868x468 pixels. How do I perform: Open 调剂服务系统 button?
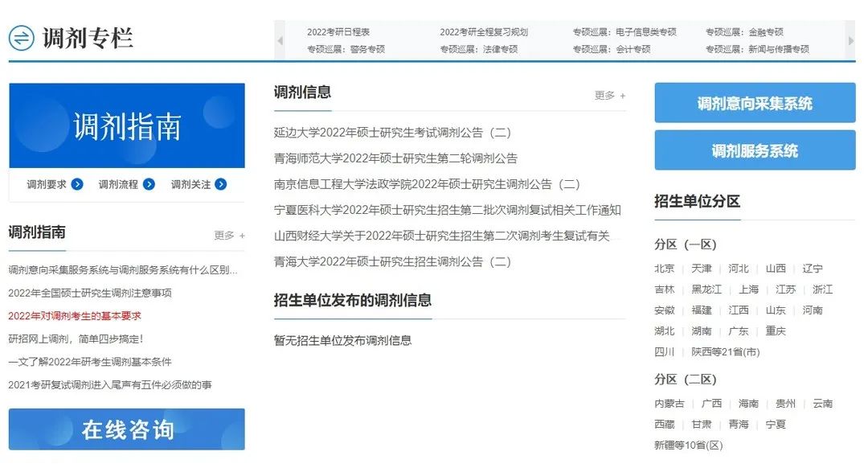(x=754, y=150)
